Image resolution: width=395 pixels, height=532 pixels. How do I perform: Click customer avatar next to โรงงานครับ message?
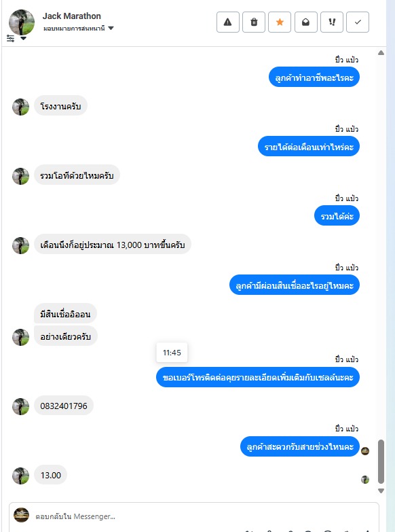pyautogui.click(x=20, y=107)
